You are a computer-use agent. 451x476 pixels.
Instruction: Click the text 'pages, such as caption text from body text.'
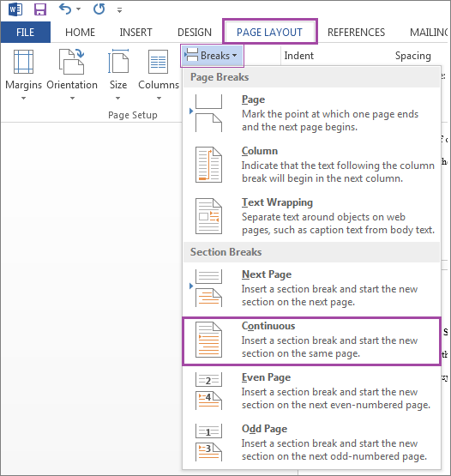point(338,230)
